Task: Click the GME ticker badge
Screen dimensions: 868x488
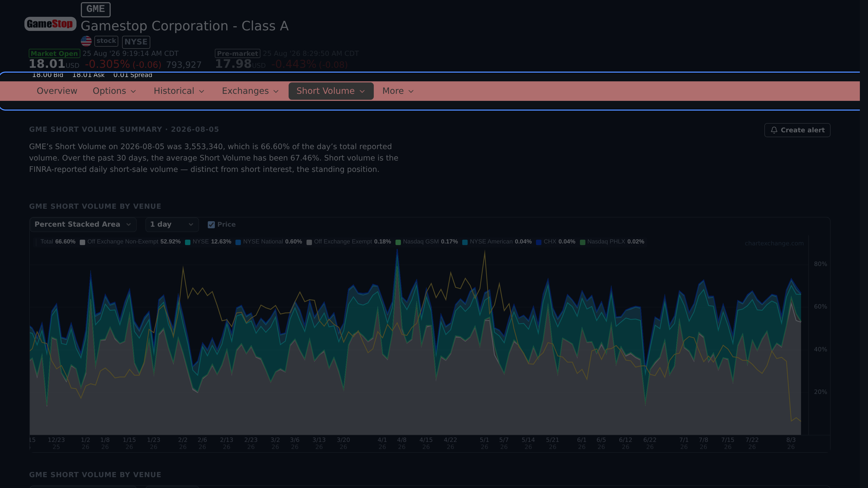Action: tap(96, 9)
